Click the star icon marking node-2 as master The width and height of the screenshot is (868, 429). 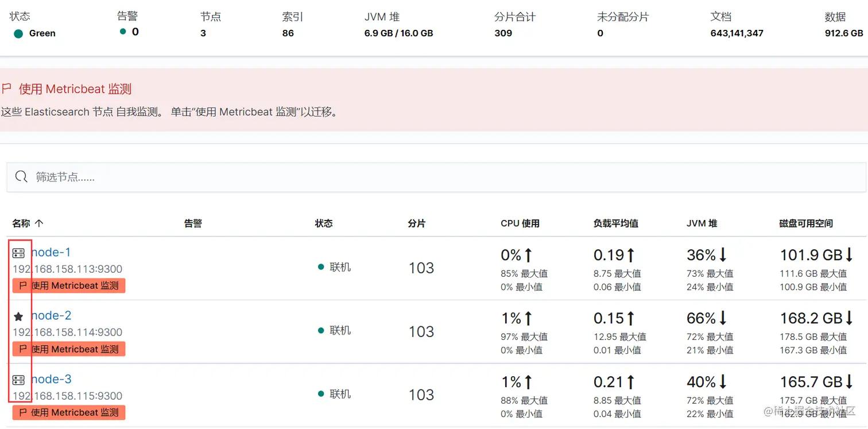click(x=19, y=315)
